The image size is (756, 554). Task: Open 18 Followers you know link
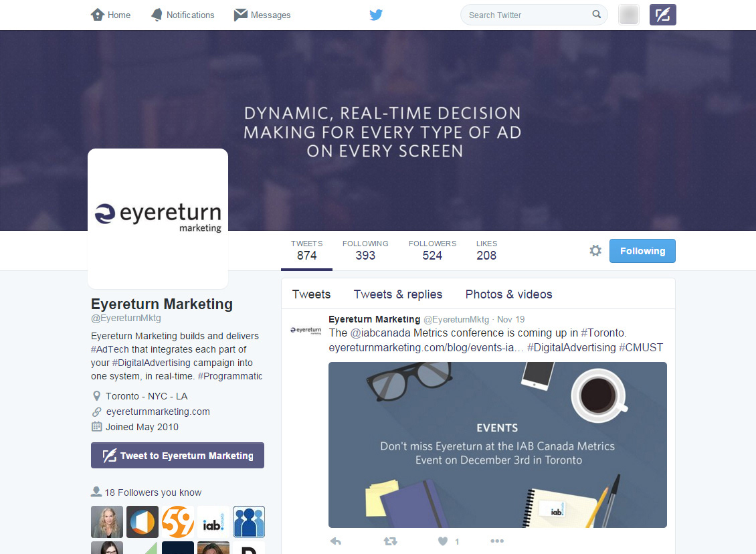point(153,492)
